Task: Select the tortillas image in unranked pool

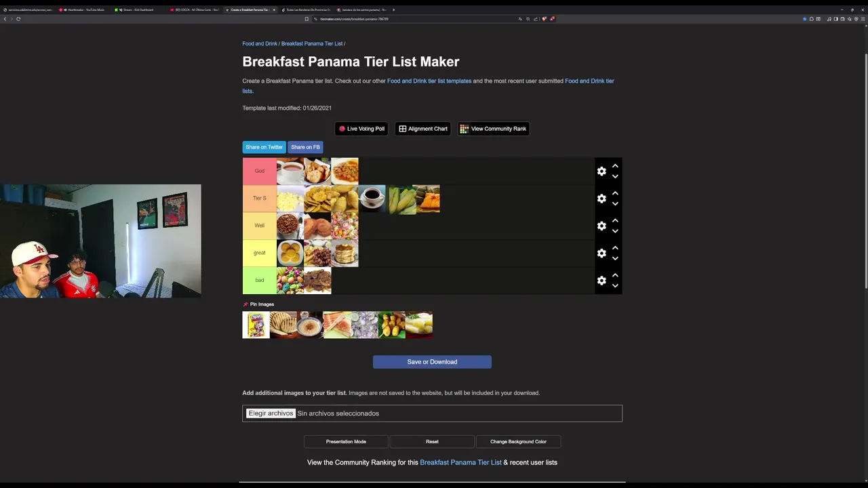Action: click(283, 325)
